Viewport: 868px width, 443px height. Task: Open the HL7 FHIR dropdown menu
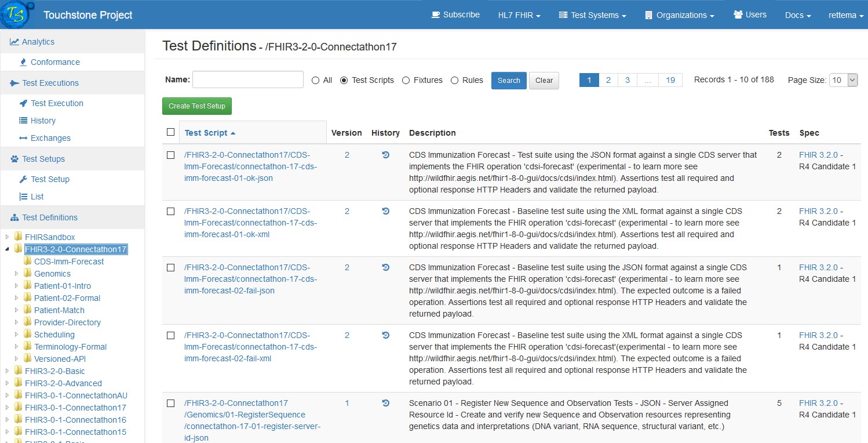point(519,15)
